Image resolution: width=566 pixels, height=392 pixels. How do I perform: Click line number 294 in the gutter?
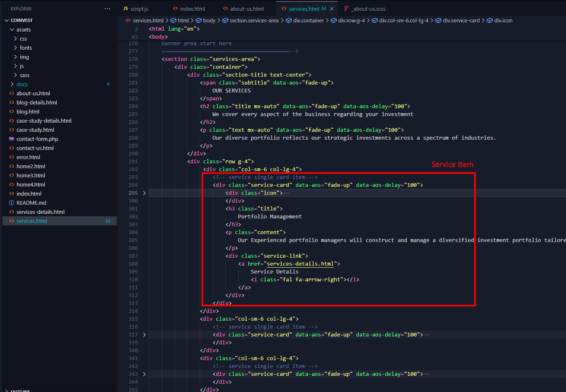click(133, 185)
